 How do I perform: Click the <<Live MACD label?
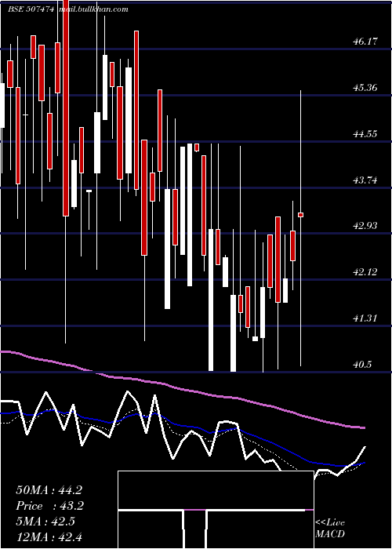330,528
